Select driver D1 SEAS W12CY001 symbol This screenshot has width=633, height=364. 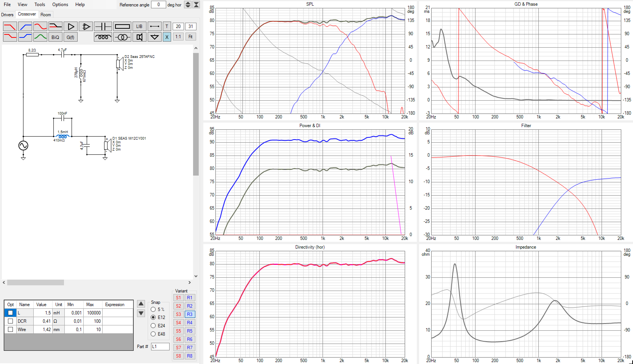(x=108, y=145)
